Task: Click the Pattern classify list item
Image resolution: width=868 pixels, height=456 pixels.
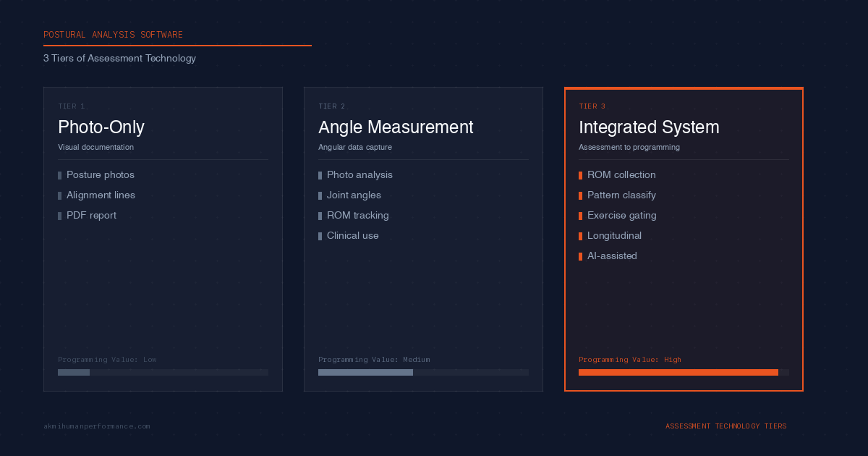Action: (x=617, y=195)
